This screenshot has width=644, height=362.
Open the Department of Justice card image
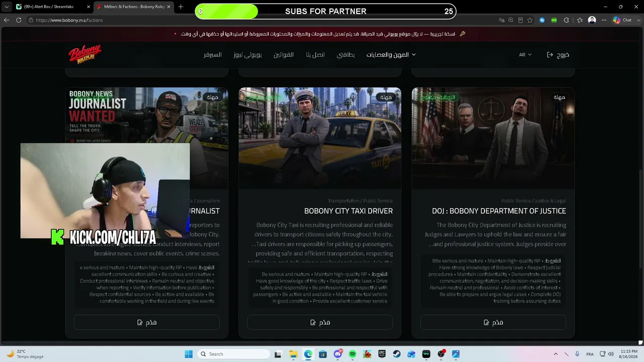coord(493,138)
